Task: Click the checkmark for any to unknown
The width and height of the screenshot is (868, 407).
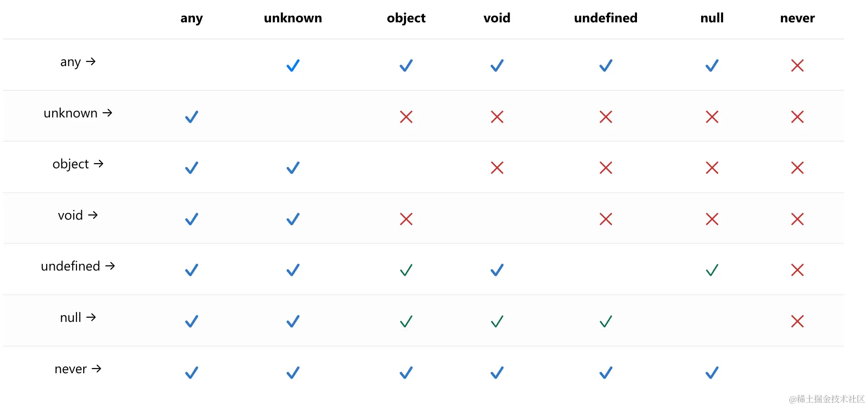Action: tap(293, 65)
